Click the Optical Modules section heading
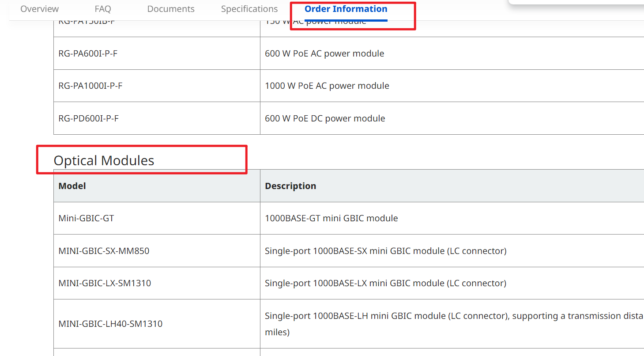Image resolution: width=644 pixels, height=356 pixels. coord(104,160)
